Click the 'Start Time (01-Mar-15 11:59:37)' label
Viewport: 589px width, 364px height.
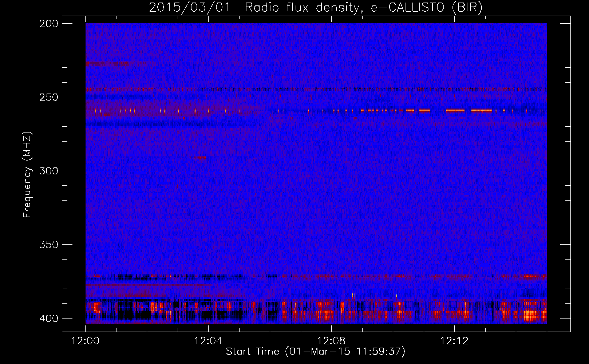click(x=316, y=352)
